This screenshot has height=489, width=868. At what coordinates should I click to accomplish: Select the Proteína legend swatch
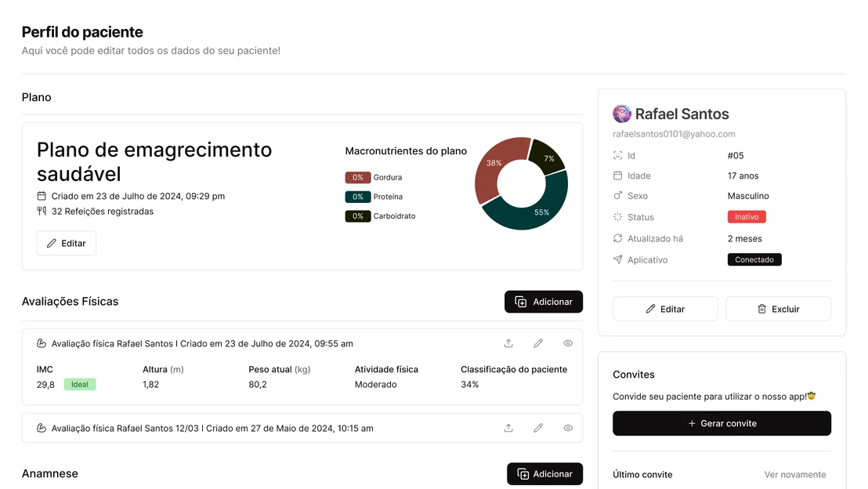tap(357, 197)
